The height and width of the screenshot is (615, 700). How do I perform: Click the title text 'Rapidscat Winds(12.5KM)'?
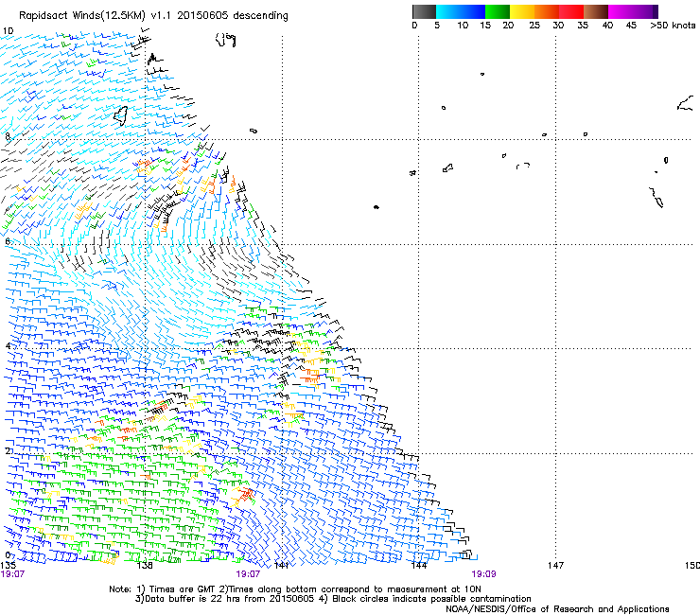(82, 16)
